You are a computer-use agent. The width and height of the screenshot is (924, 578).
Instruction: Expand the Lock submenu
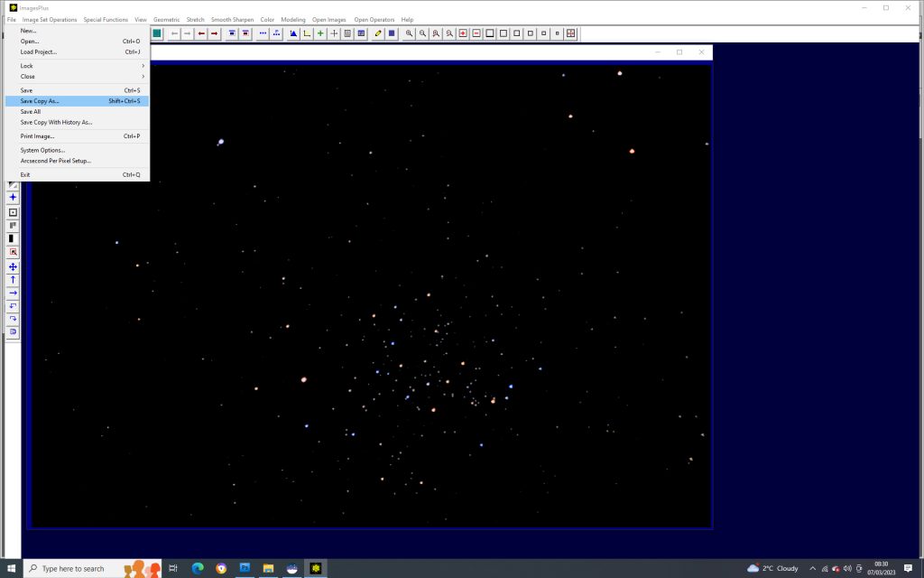(x=78, y=66)
